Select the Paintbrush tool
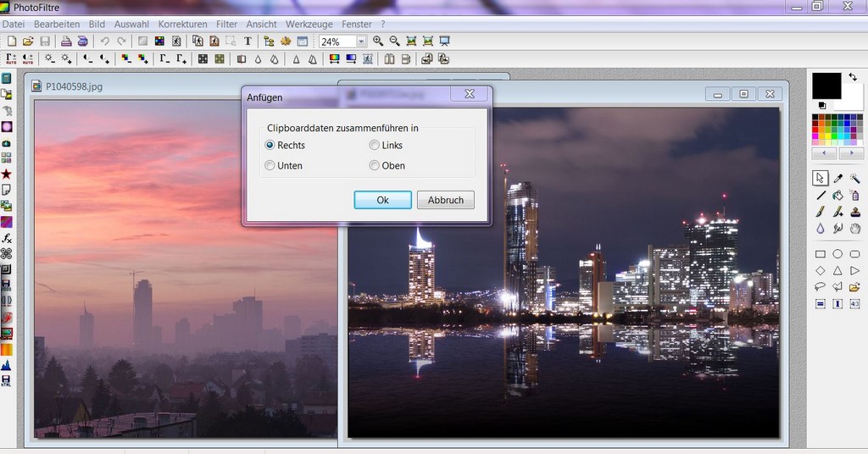This screenshot has width=868, height=454. (821, 212)
